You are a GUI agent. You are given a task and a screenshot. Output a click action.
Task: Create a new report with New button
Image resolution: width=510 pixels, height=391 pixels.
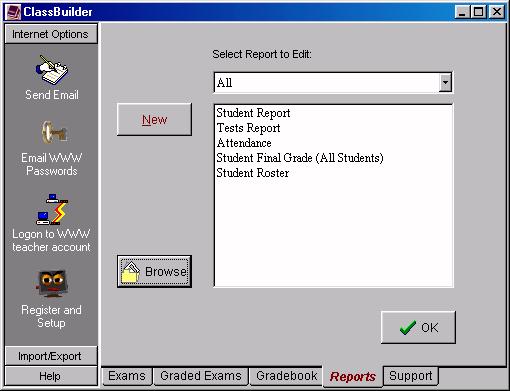click(154, 119)
